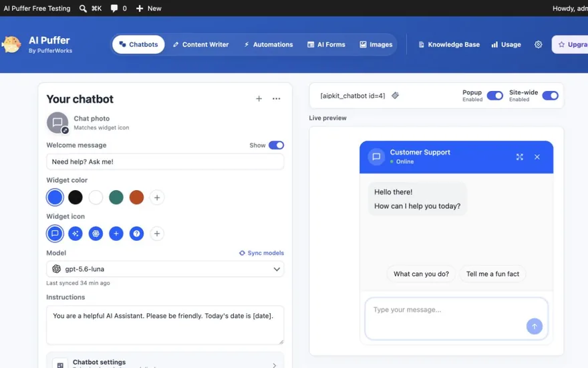The width and height of the screenshot is (588, 368).
Task: Click the send arrow button in chat
Action: coord(535,326)
